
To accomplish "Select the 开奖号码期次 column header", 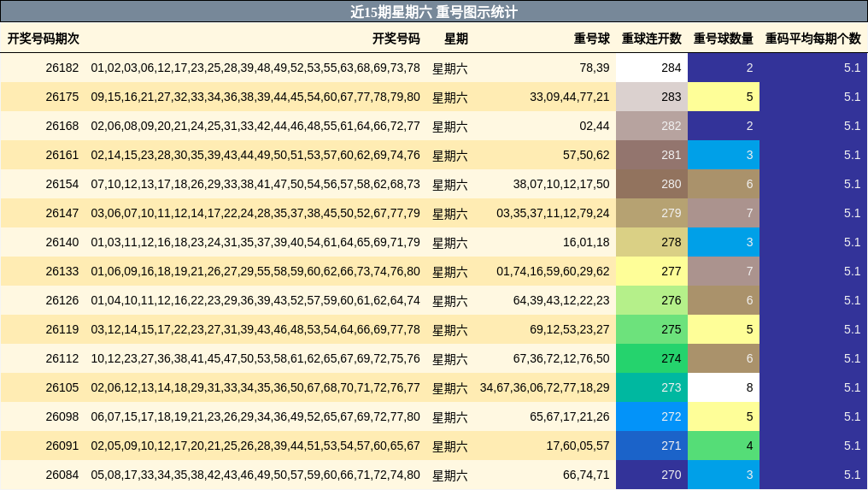I will pos(44,38).
